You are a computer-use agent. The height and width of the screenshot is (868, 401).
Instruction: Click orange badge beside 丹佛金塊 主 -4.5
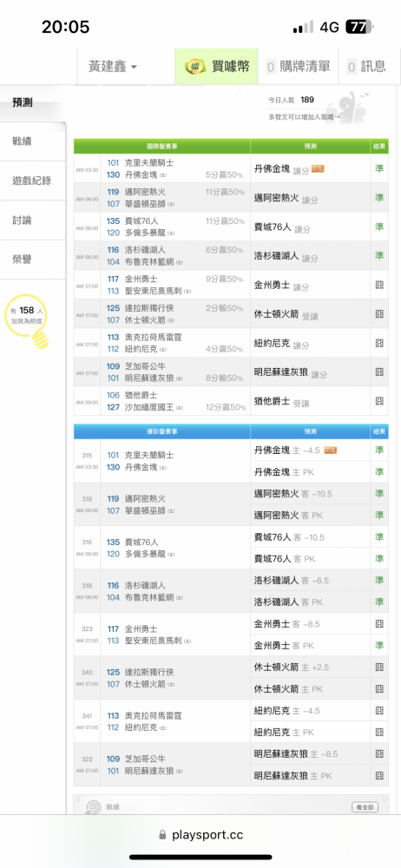(330, 450)
